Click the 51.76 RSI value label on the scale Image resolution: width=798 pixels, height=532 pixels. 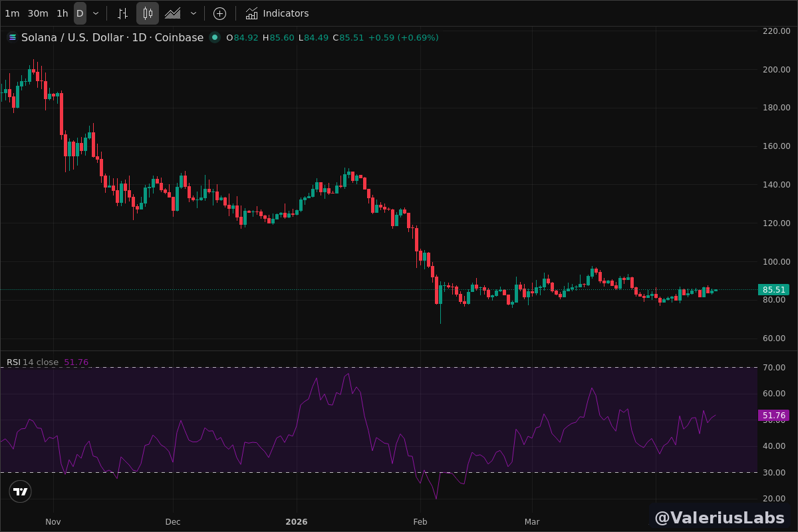[x=773, y=416]
